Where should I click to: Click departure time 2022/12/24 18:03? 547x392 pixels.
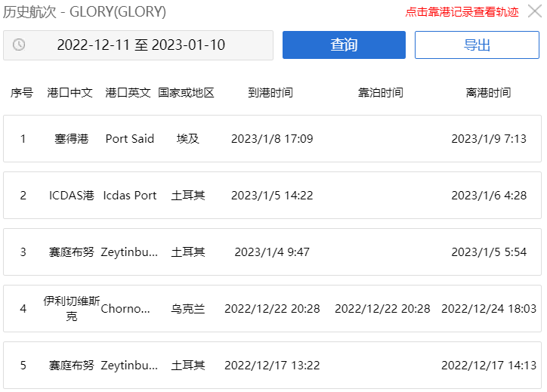pos(489,309)
